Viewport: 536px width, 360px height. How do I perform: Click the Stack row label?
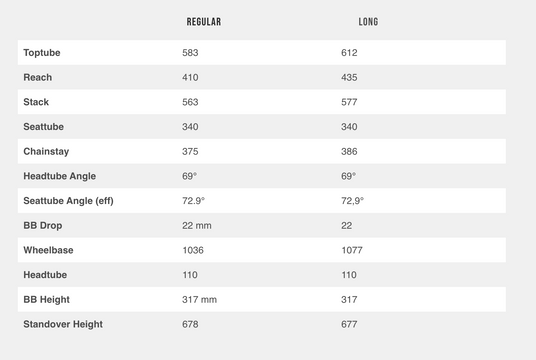(36, 102)
